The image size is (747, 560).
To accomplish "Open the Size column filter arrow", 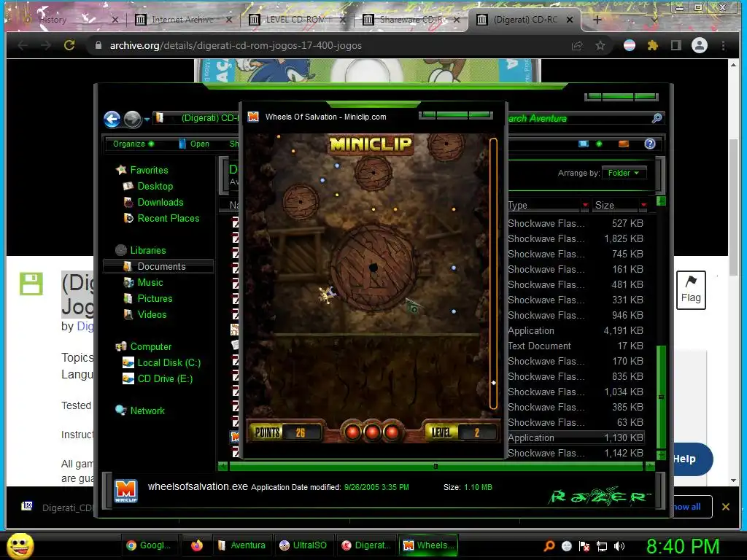I will click(643, 205).
